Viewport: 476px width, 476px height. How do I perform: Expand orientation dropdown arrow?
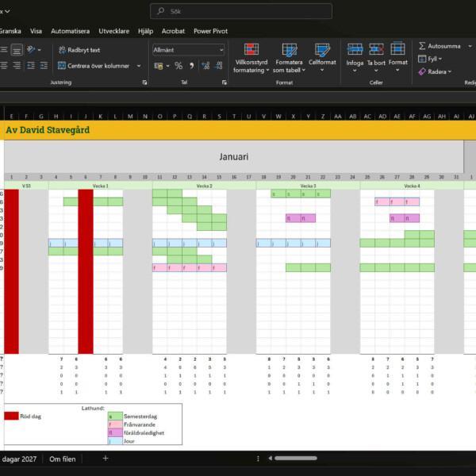point(40,50)
